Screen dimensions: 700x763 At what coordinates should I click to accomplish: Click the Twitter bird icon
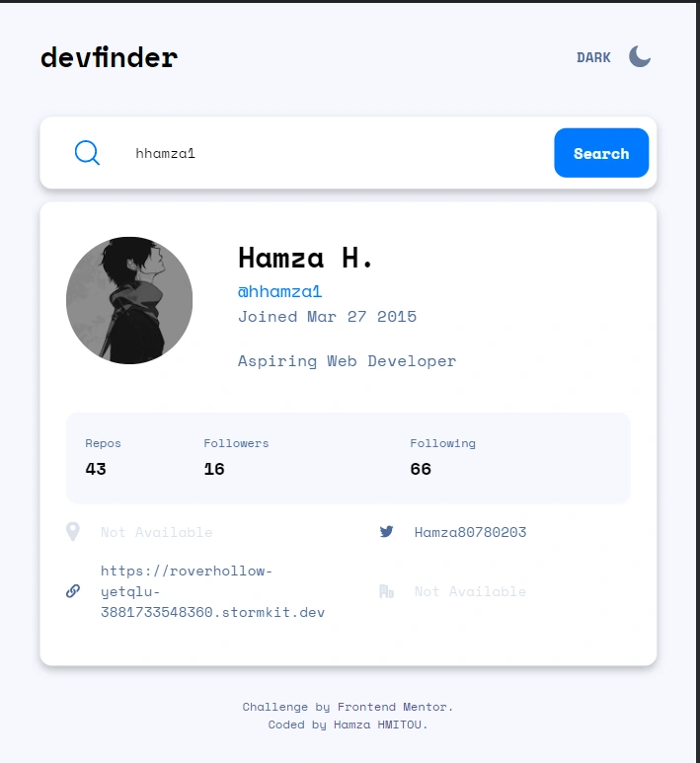click(386, 531)
